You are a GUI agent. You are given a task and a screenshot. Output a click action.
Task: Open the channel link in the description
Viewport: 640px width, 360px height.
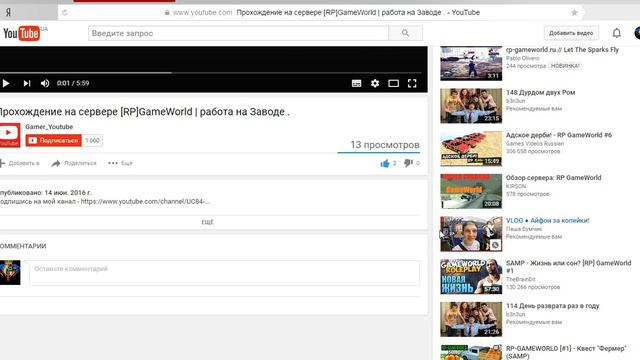point(145,201)
